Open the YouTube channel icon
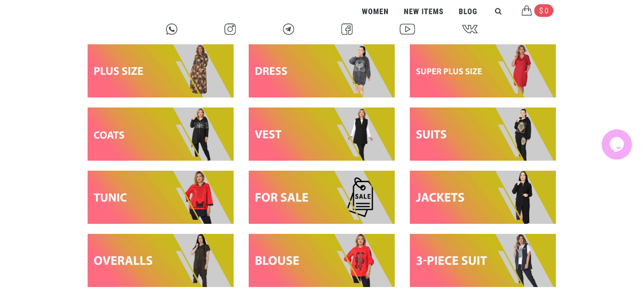The width and height of the screenshot is (644, 294). point(407,29)
